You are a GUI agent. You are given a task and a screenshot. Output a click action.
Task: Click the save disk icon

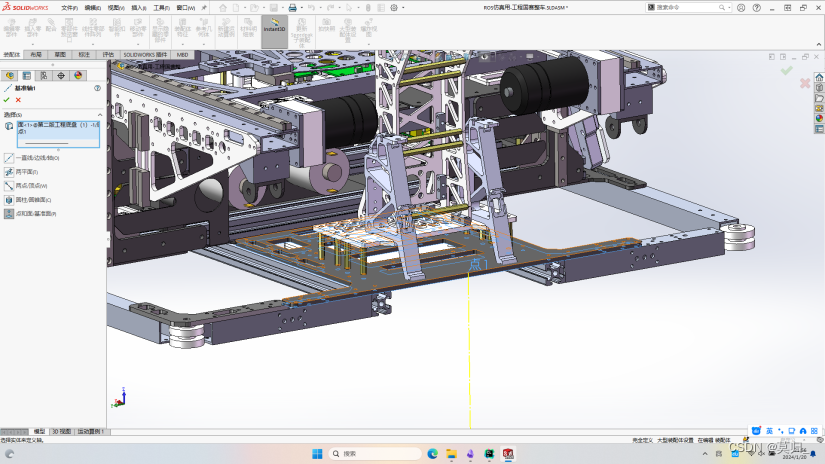[274, 7]
